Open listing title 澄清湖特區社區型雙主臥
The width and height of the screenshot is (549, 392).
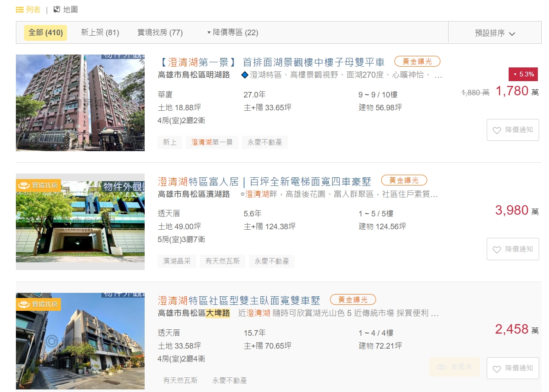tap(239, 300)
